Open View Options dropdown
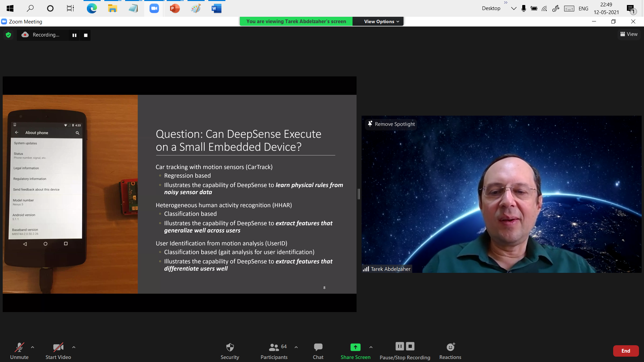 [381, 21]
